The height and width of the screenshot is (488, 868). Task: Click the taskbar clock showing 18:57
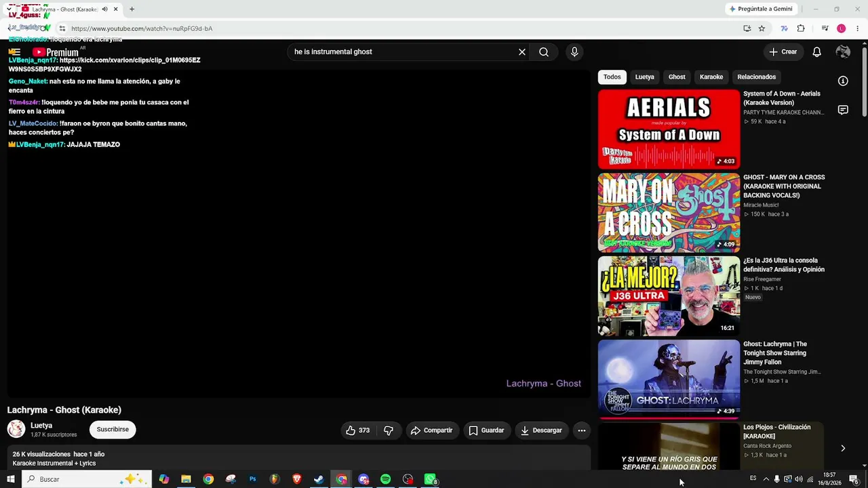pyautogui.click(x=829, y=479)
